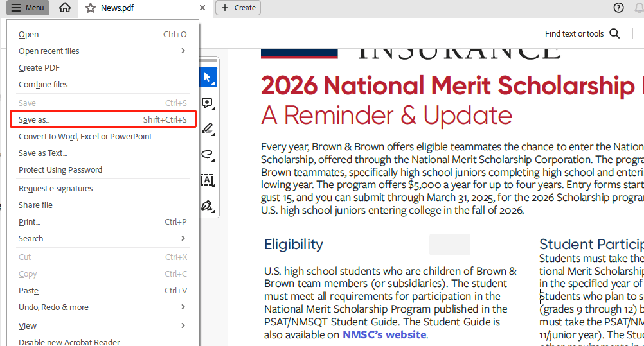Choose Create PDF menu item
644x346 pixels.
click(x=102, y=67)
